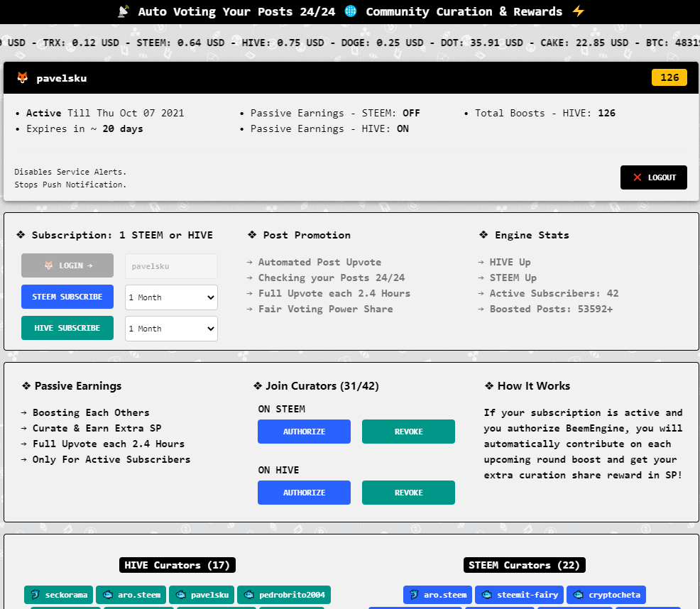Click the yellow 126 boosts badge
700x609 pixels.
click(669, 77)
